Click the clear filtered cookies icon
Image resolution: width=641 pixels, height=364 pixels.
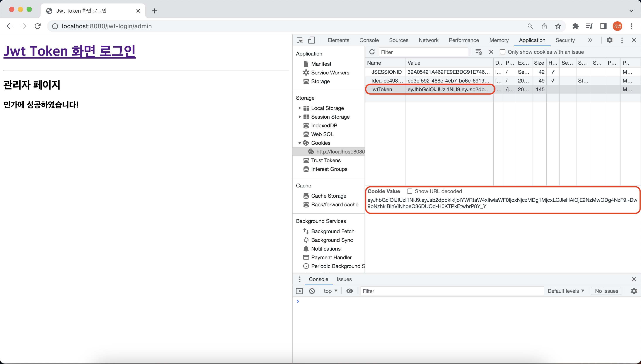479,52
